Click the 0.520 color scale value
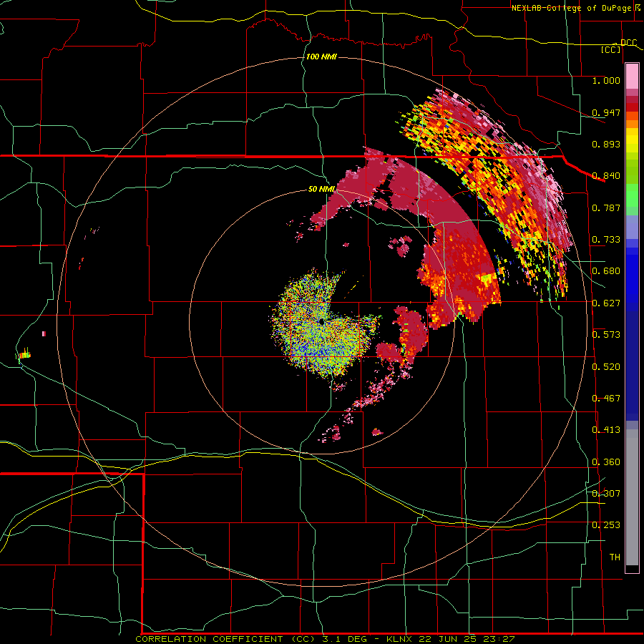Image resolution: width=644 pixels, height=644 pixels. [606, 367]
